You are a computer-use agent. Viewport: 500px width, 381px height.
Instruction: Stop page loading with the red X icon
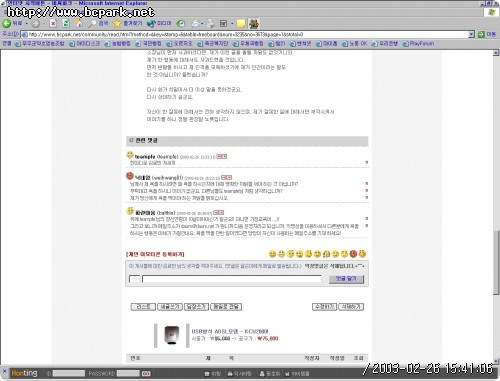[53, 23]
